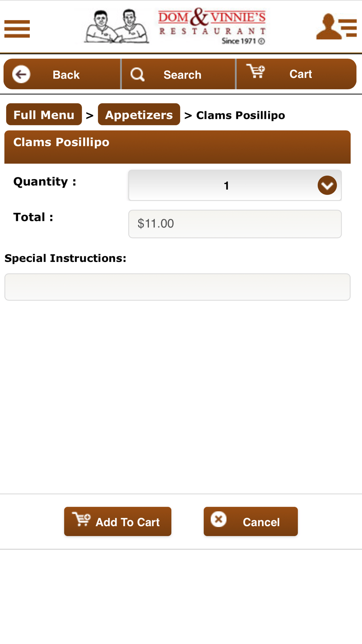The width and height of the screenshot is (362, 644).
Task: Click the Back toolbar button
Action: coord(62,74)
